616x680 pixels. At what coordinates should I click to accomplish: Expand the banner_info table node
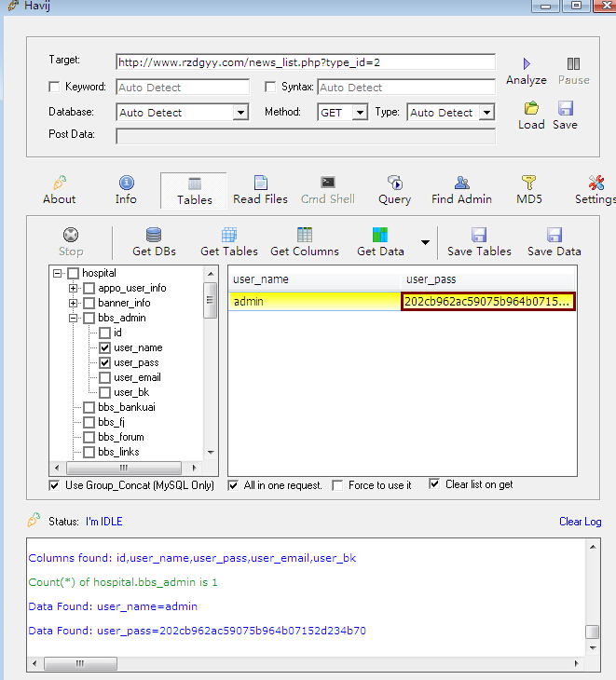tap(73, 303)
